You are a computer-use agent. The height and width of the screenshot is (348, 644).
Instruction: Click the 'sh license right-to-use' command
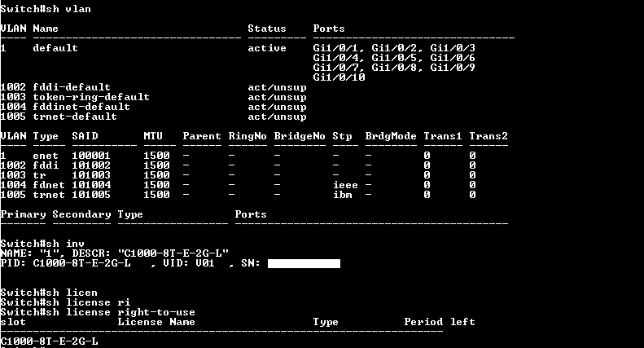[98, 312]
